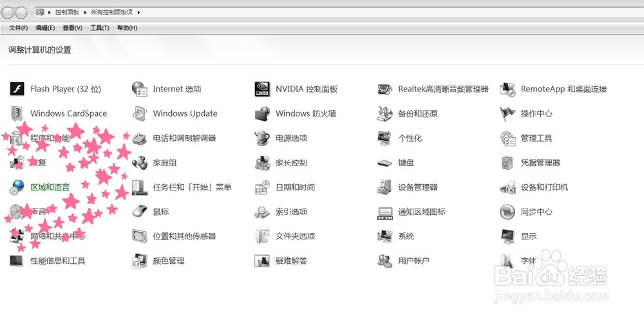Open the 家庭组 spheres icon
The height and width of the screenshot is (318, 644).
coord(140,162)
